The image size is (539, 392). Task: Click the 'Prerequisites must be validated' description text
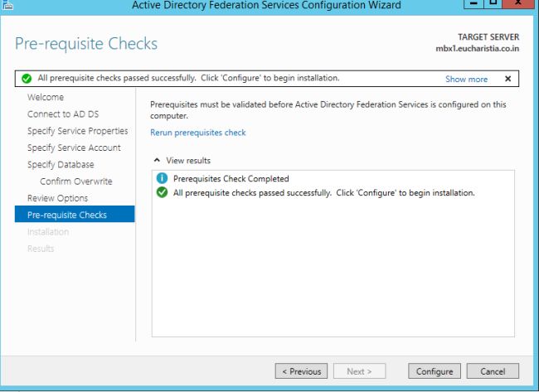click(x=328, y=110)
